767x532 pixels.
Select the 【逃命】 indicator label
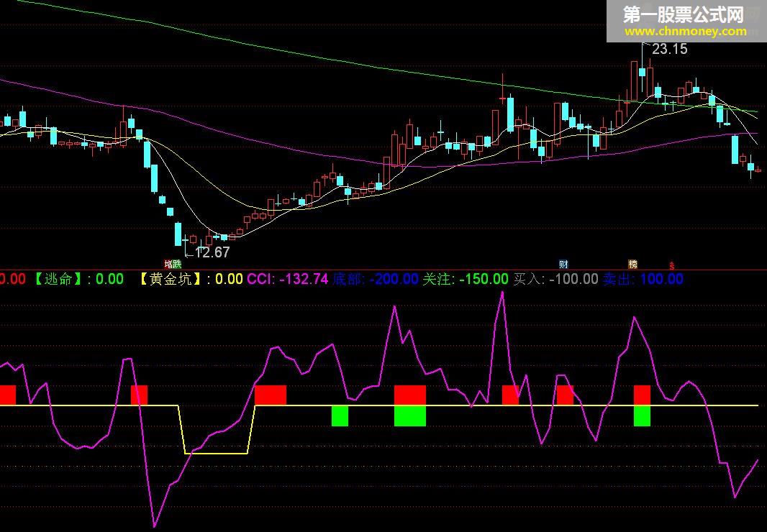[x=59, y=279]
